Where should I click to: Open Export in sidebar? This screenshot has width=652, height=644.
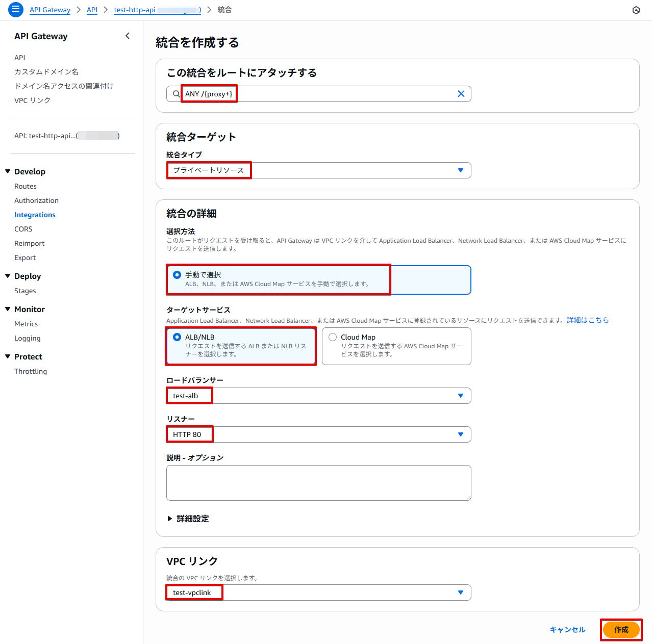point(25,257)
